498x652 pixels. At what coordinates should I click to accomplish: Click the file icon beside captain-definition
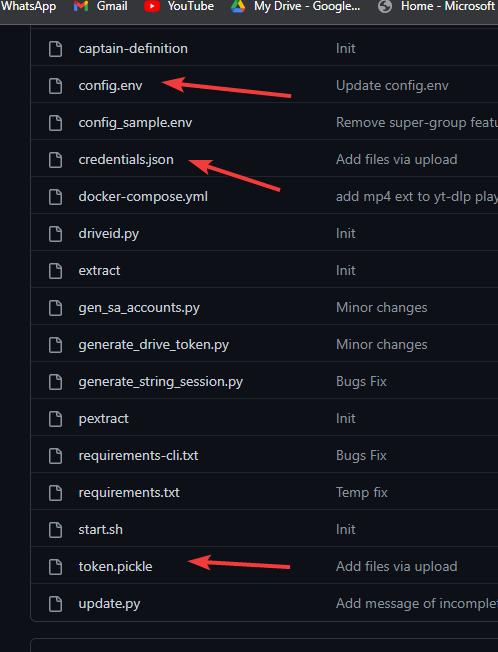tap(55, 49)
